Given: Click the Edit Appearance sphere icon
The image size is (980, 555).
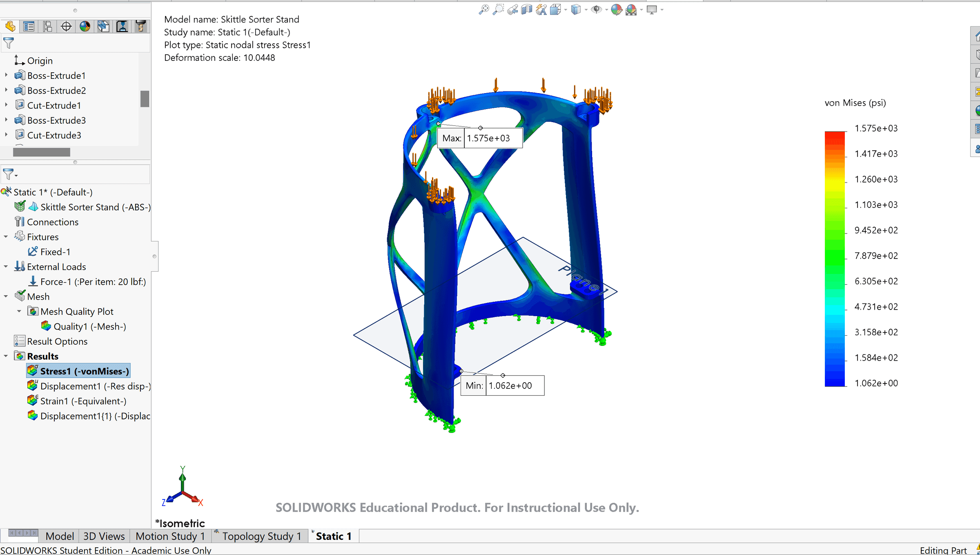Looking at the screenshot, I should click(617, 9).
